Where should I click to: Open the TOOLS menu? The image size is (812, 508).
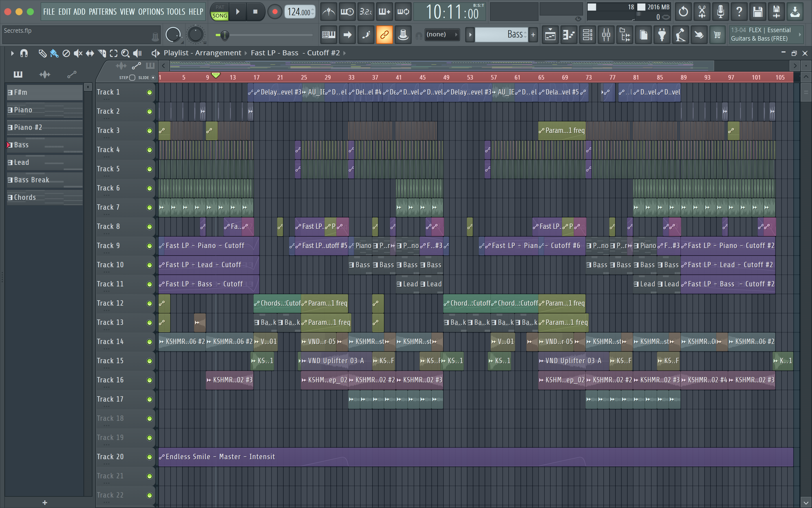coord(176,12)
